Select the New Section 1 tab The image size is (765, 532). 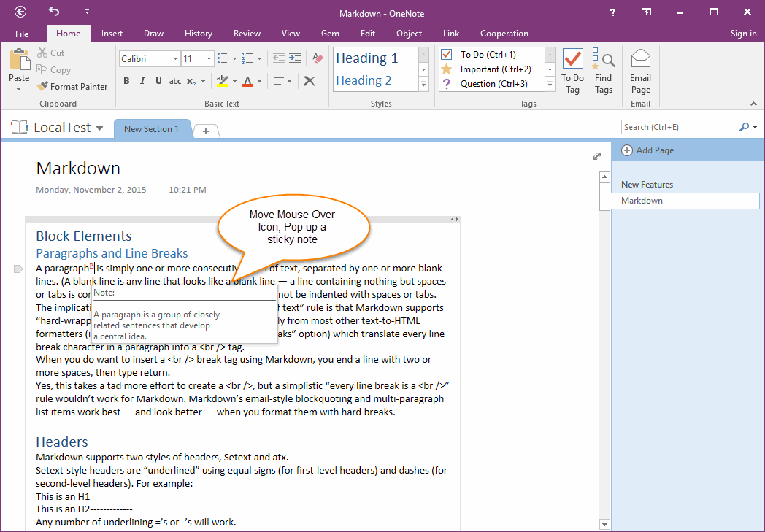click(x=151, y=129)
